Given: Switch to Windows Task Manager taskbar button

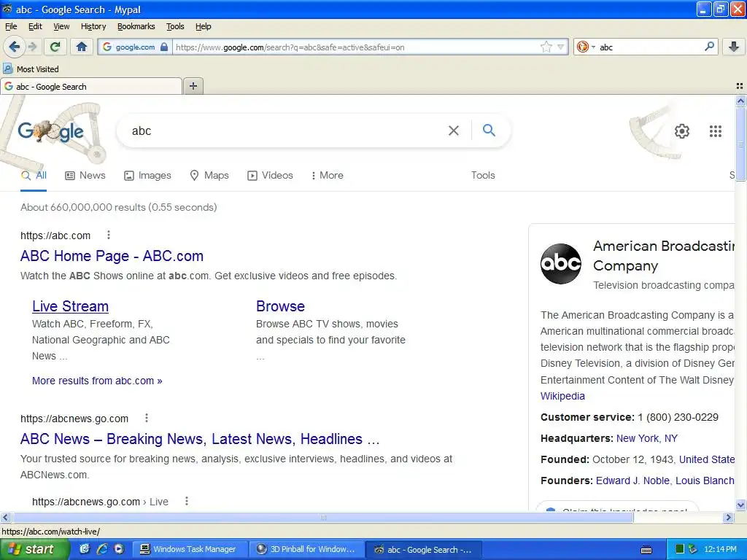Looking at the screenshot, I should pyautogui.click(x=189, y=550).
